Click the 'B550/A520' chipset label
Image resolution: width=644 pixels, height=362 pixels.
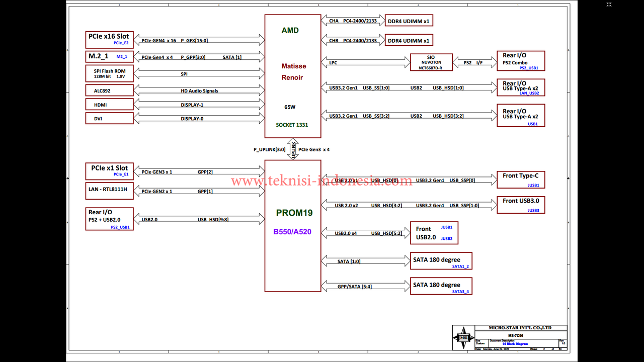(293, 232)
